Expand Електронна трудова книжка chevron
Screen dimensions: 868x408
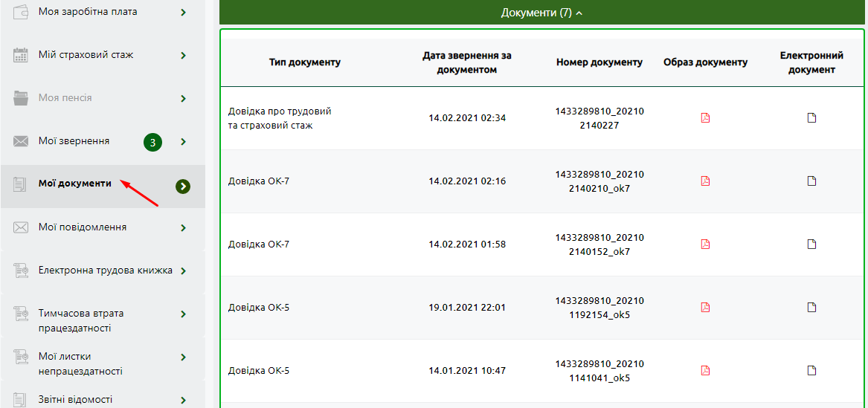(183, 271)
